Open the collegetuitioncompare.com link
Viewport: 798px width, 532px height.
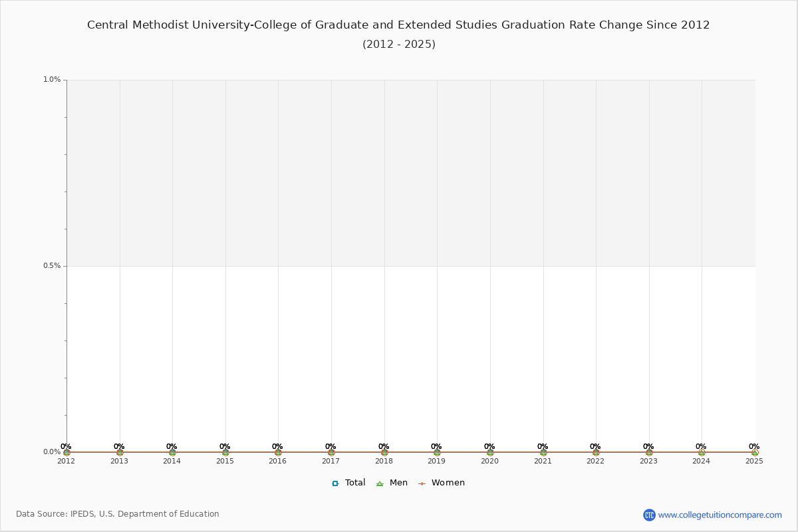(x=720, y=515)
